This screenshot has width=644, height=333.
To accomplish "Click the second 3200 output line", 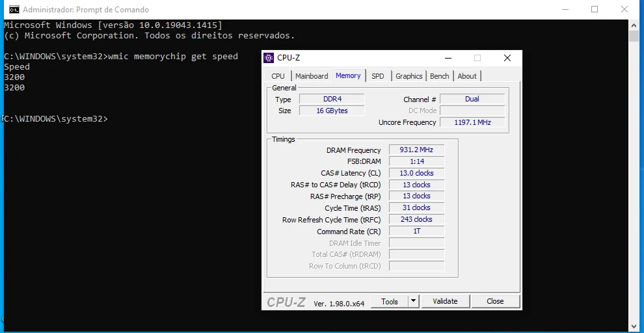I will (x=14, y=87).
